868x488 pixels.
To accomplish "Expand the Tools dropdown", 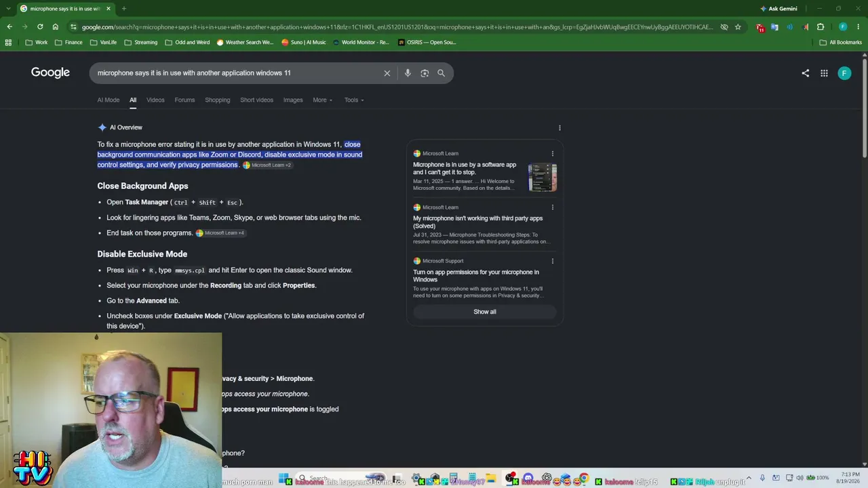I will 354,100.
